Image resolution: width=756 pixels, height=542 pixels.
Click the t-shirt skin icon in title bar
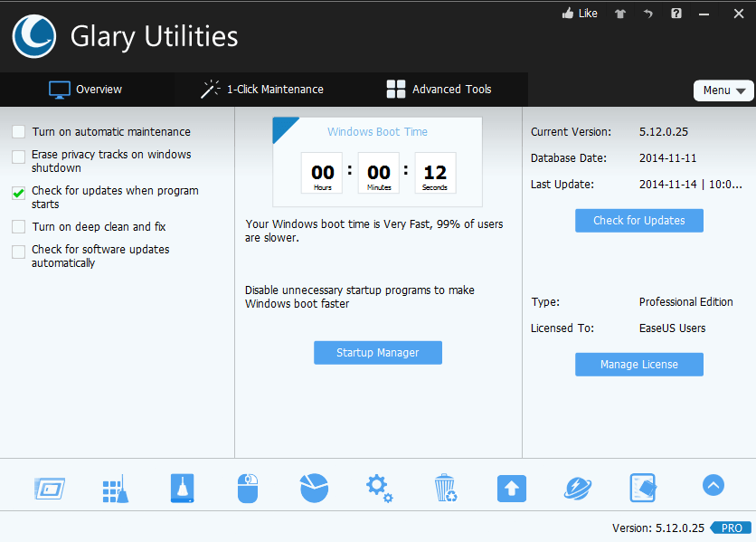pos(619,14)
